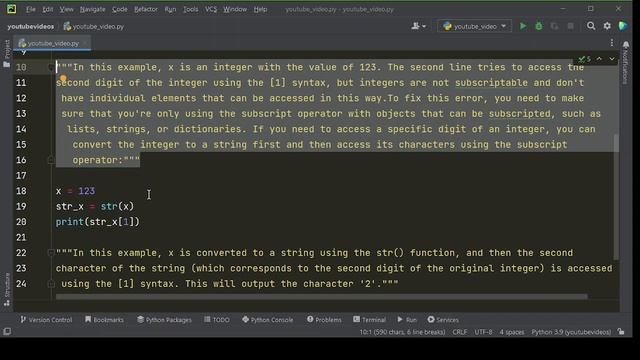Open the Run tool window
This screenshot has width=640, height=360.
[x=407, y=320]
